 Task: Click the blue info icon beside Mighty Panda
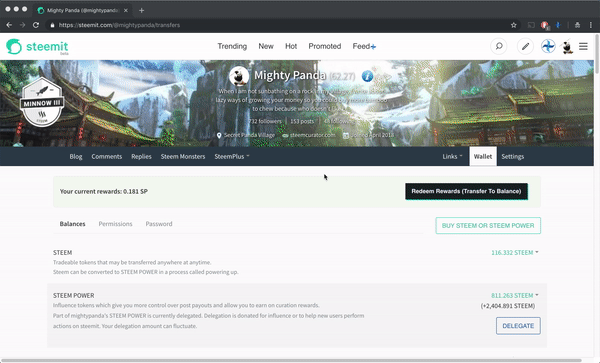[367, 76]
